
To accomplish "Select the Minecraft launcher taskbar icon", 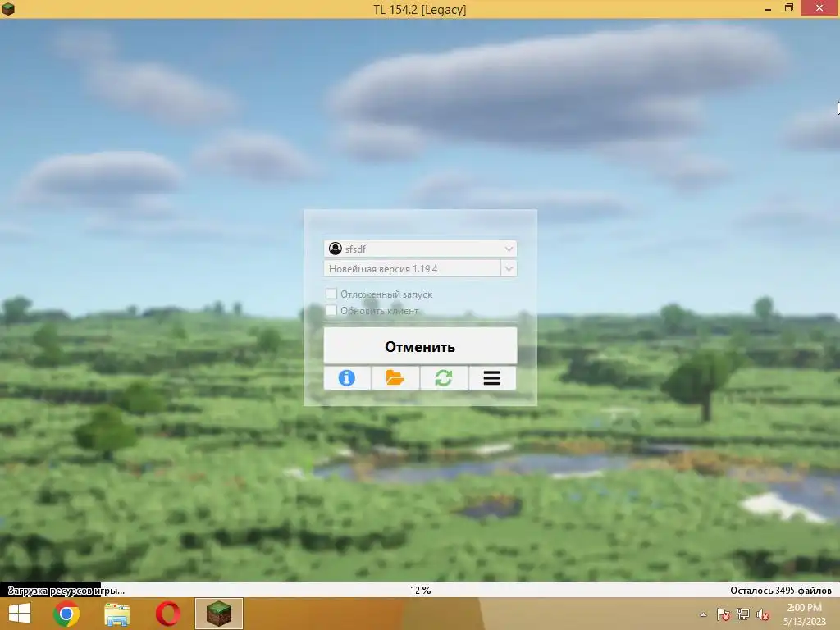I will point(218,614).
